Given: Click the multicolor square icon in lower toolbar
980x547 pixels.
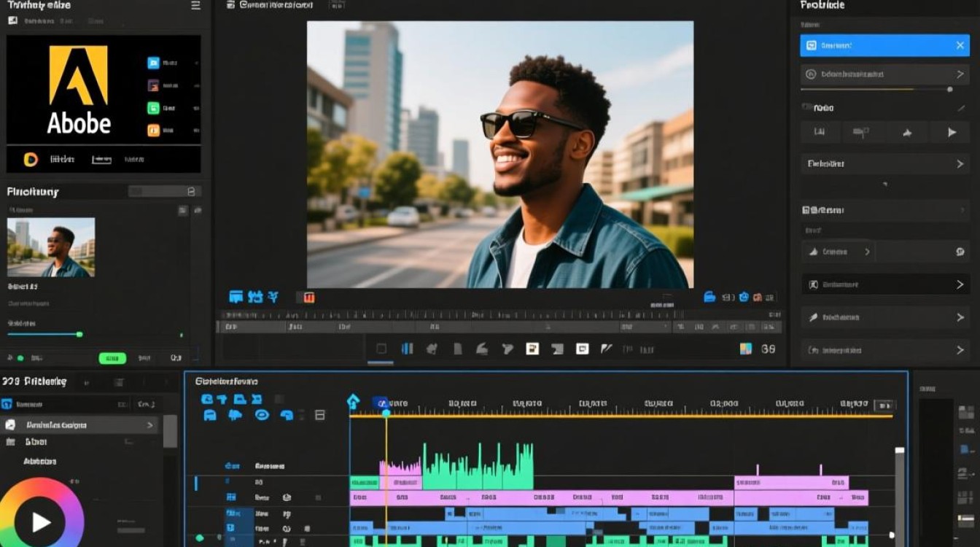Looking at the screenshot, I should click(x=746, y=349).
